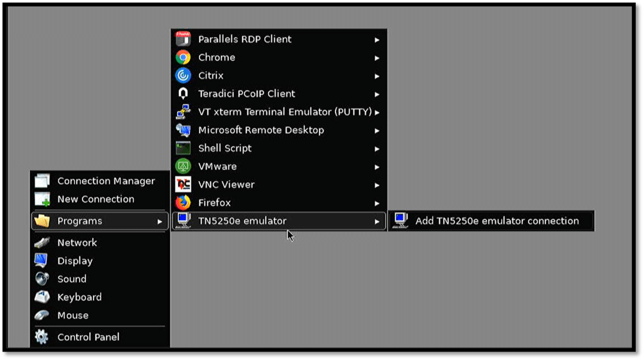Select the Citrix menu label
Viewport: 644px width, 360px height.
pos(210,76)
